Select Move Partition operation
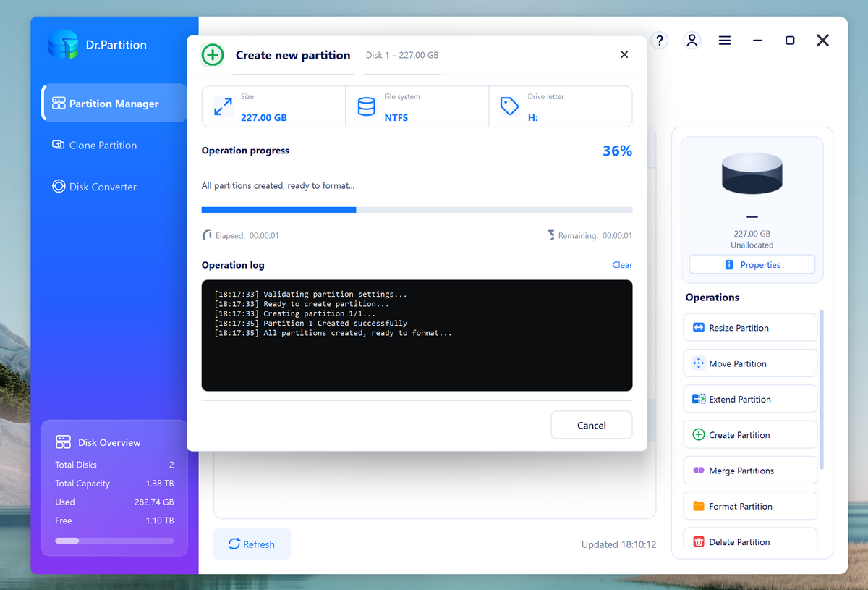This screenshot has width=868, height=590. [x=750, y=363]
